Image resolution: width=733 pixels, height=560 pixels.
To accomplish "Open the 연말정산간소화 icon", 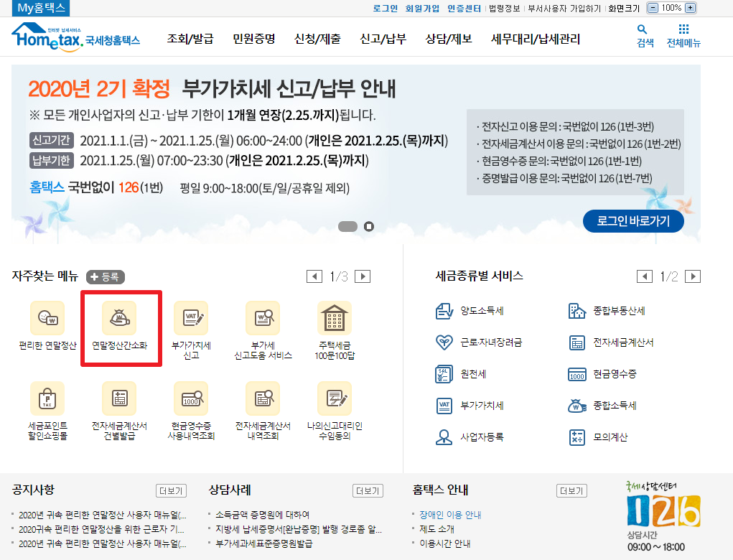I will point(119,318).
